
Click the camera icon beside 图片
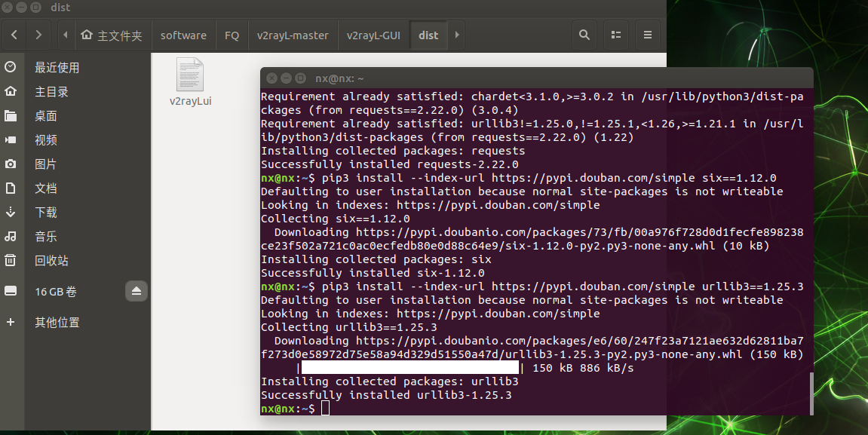point(10,164)
